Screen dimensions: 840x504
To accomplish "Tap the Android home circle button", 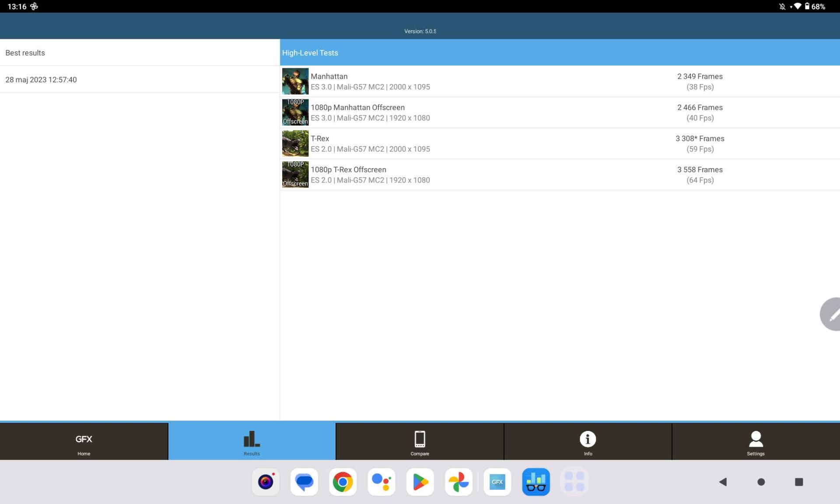I will 761,482.
